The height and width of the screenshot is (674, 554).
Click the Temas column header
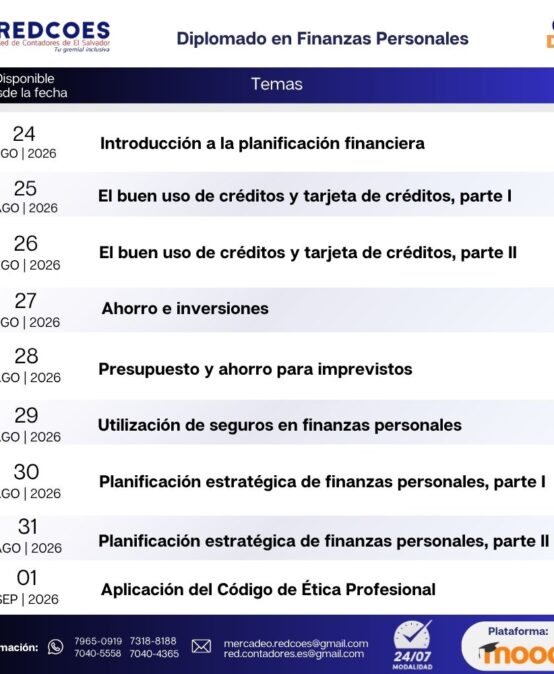point(277,84)
